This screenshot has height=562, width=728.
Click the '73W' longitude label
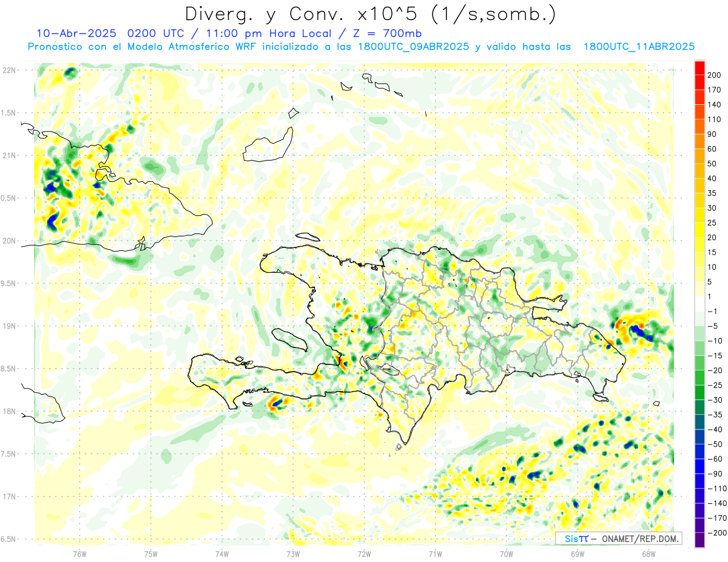pyautogui.click(x=293, y=553)
